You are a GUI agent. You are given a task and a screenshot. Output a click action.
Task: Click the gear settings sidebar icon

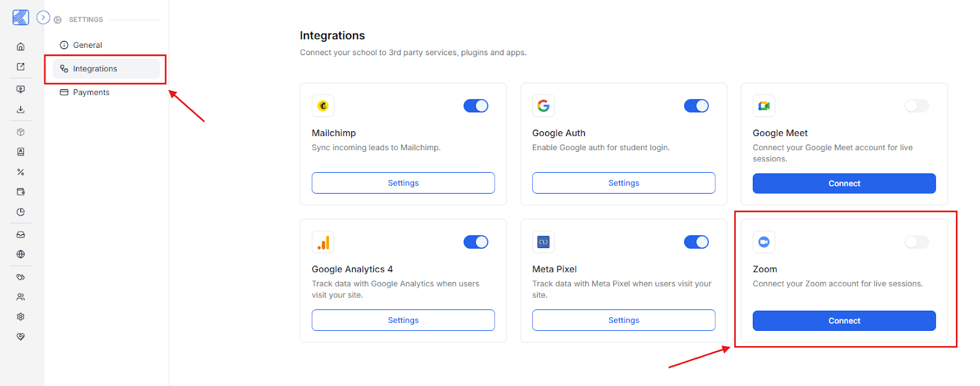click(21, 317)
